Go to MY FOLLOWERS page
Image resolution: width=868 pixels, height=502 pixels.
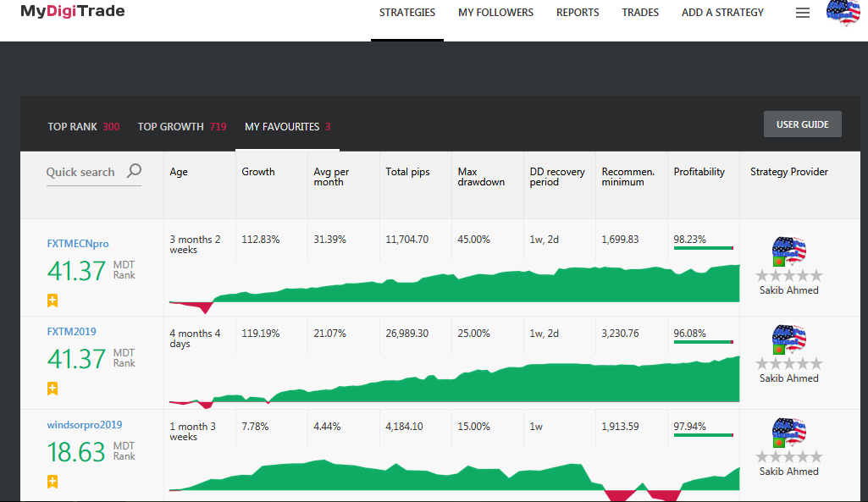[x=495, y=12]
